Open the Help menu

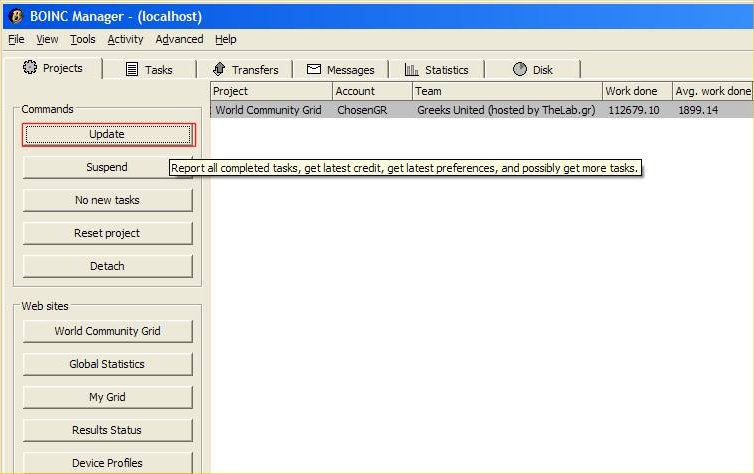pyautogui.click(x=226, y=39)
